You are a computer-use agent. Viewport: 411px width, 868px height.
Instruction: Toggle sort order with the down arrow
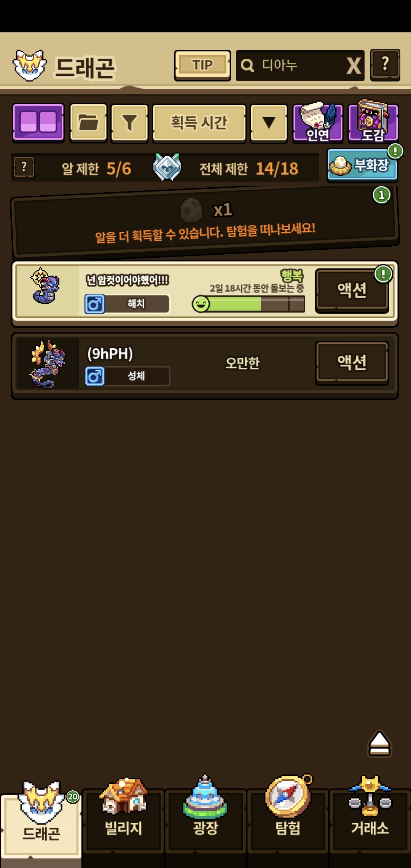[269, 123]
